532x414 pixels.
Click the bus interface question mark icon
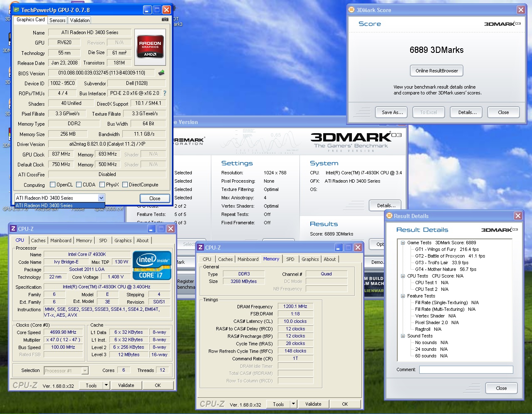(x=165, y=93)
